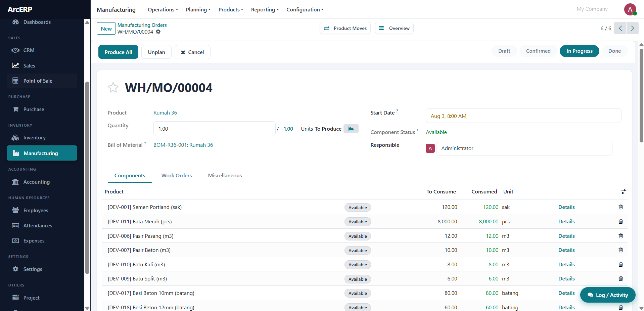Open the Product Moves smart button
The height and width of the screenshot is (311, 644).
coord(345,28)
